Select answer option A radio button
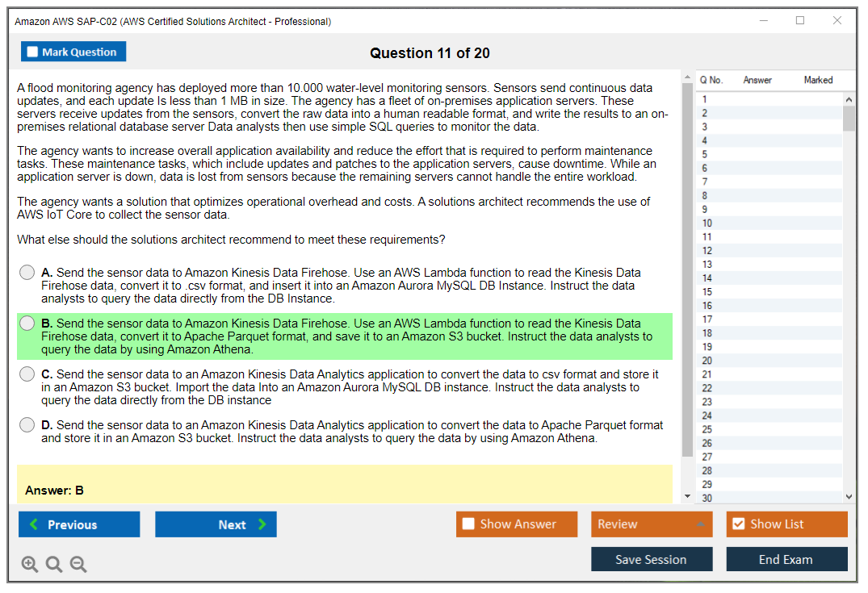 click(x=27, y=273)
